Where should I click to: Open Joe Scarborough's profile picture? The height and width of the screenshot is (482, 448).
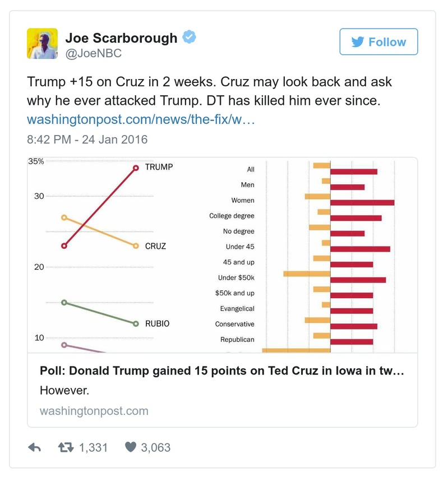click(42, 42)
